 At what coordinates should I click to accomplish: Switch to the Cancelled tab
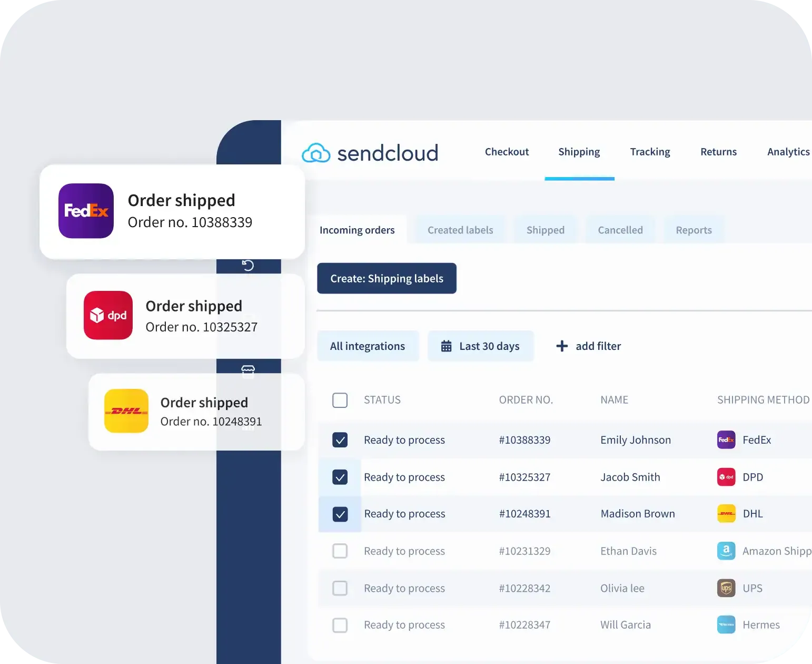pos(620,230)
